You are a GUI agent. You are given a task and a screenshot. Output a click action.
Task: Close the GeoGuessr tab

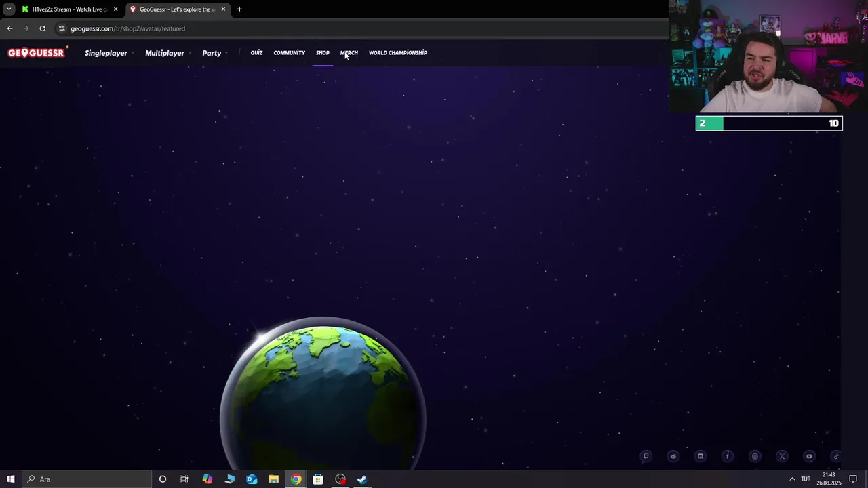[223, 9]
